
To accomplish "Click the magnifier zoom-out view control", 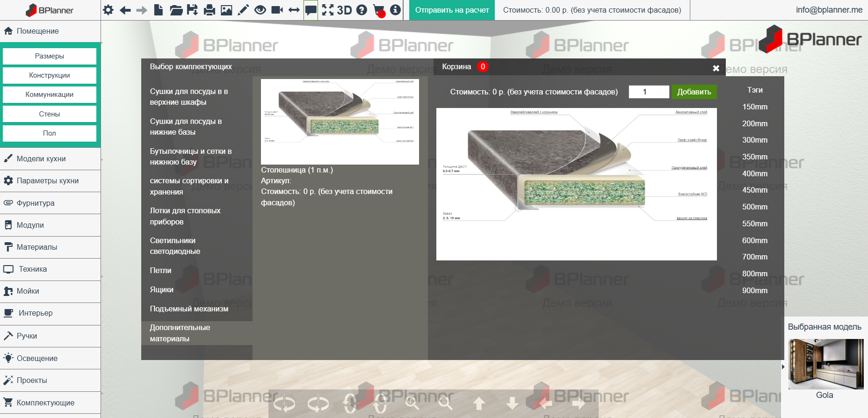I will [x=446, y=403].
